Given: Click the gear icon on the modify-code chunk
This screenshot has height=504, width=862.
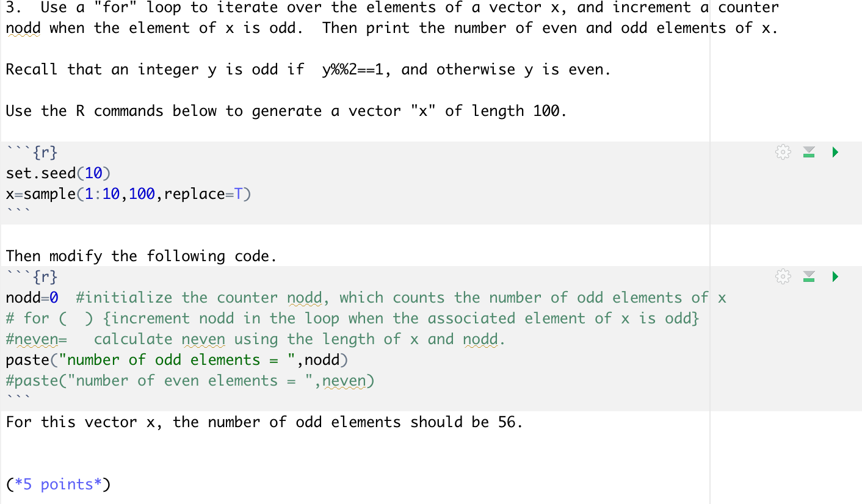Looking at the screenshot, I should point(783,276).
